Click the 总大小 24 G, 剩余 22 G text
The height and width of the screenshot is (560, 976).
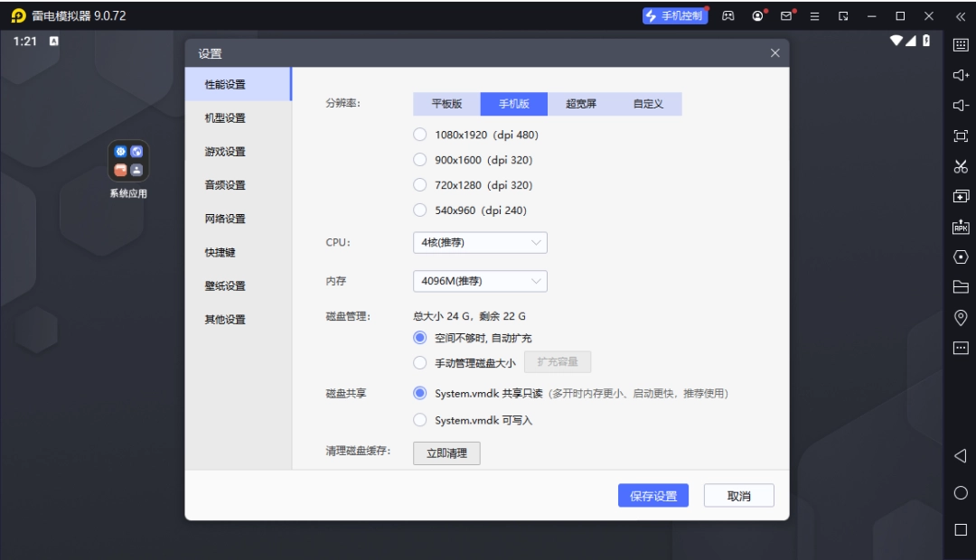point(469,316)
